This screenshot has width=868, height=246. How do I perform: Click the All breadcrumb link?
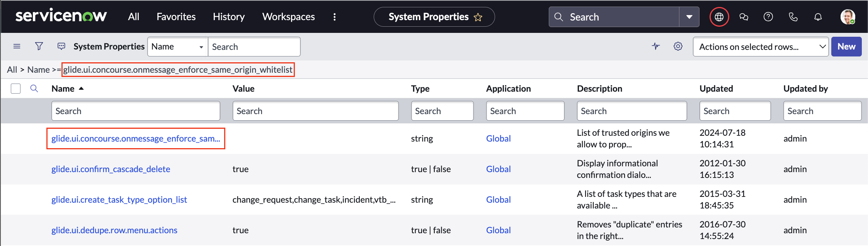click(12, 70)
